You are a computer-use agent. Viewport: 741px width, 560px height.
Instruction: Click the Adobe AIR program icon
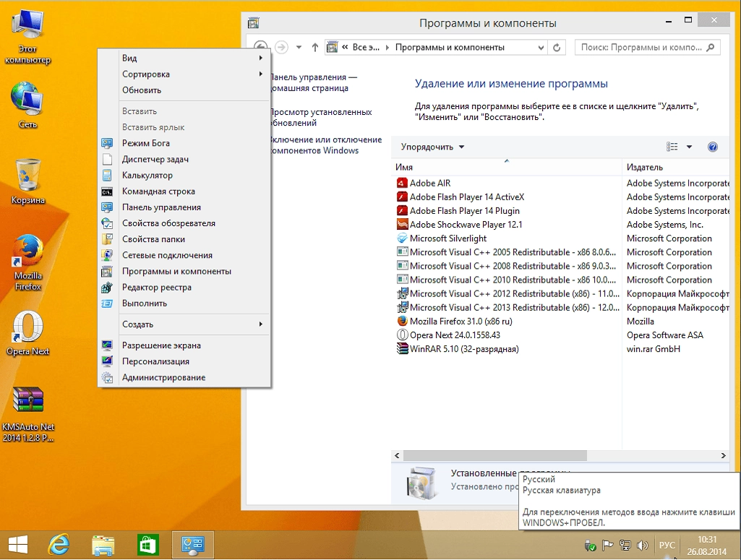pyautogui.click(x=402, y=183)
